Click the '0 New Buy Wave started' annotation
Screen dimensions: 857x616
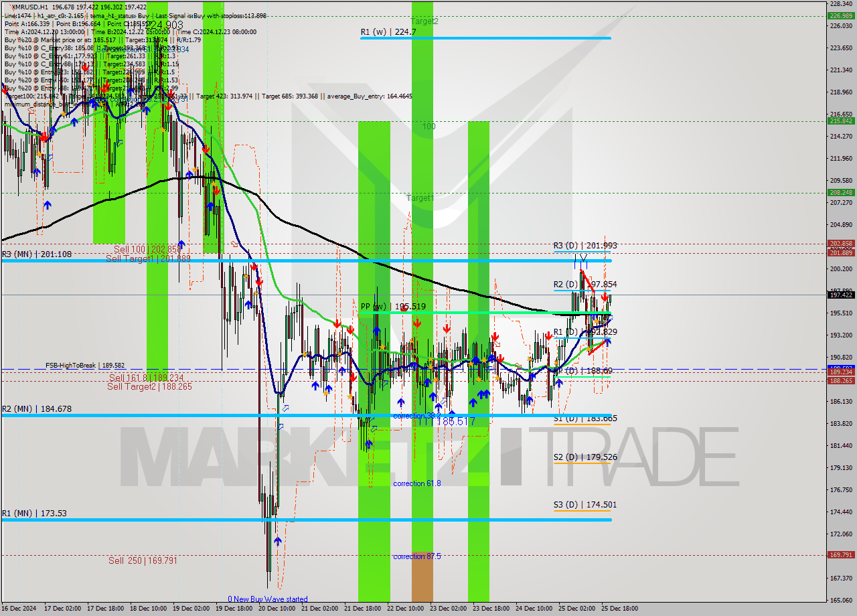[x=268, y=599]
